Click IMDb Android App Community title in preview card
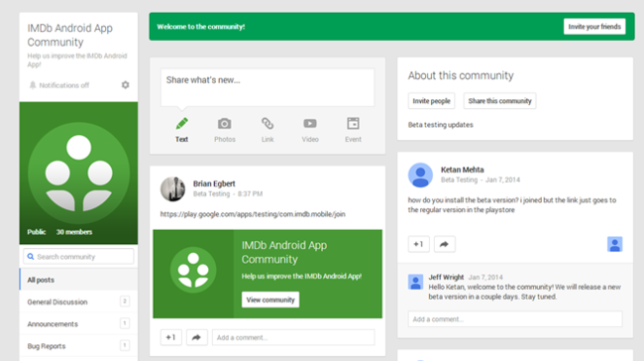Screen dimensions: 644x361 point(284,253)
